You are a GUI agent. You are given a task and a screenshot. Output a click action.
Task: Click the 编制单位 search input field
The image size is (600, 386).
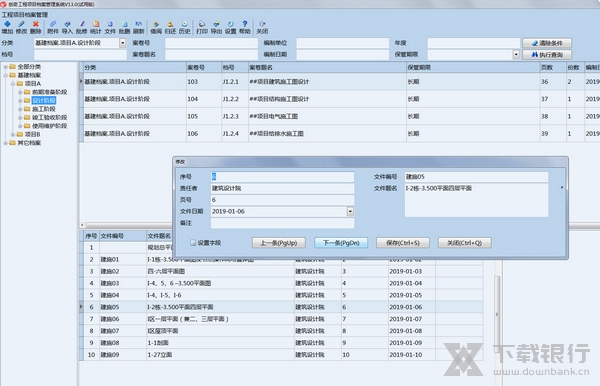(342, 43)
